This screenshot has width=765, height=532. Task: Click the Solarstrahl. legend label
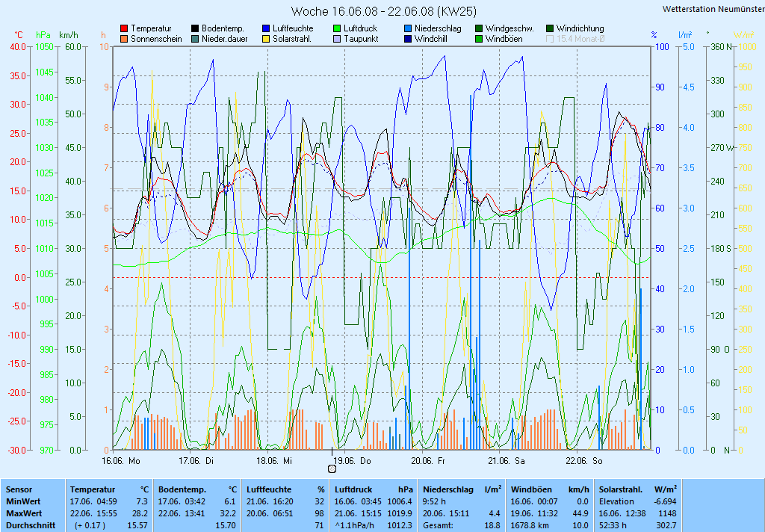pos(292,39)
